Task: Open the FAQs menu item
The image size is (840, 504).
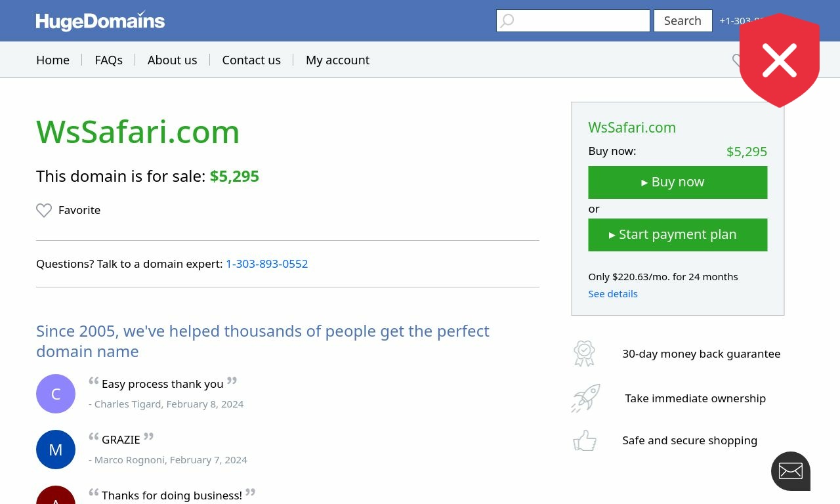Action: [x=108, y=60]
